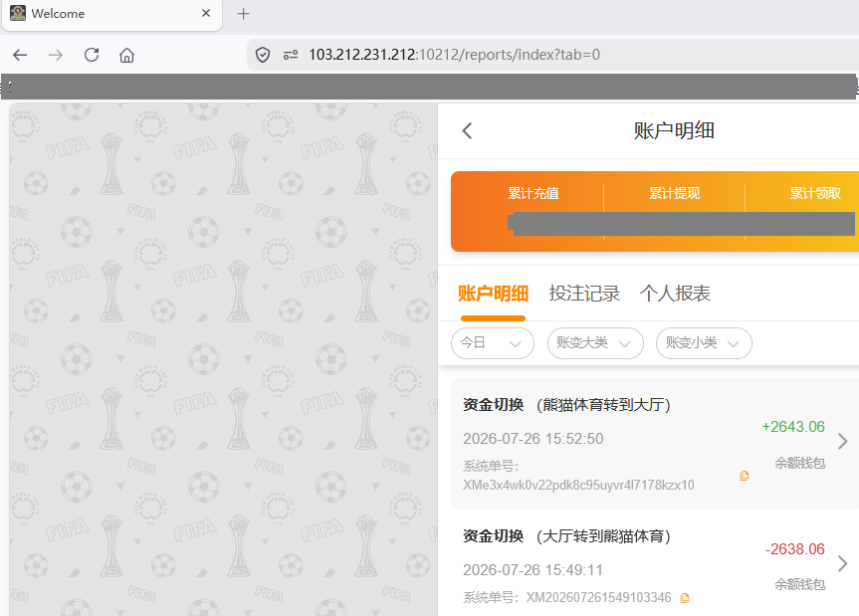Screen dimensions: 859x616
Task: Copy the XMe3x4wk0v22 system order number
Action: pos(744,476)
